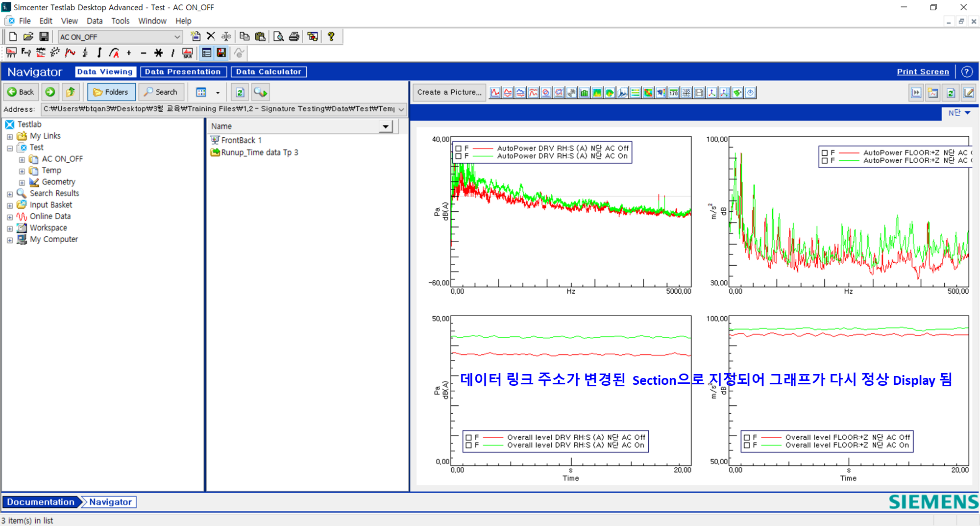Tick the Overall level DRV RH:S AC On checkbox
The width and height of the screenshot is (980, 526).
tap(469, 445)
